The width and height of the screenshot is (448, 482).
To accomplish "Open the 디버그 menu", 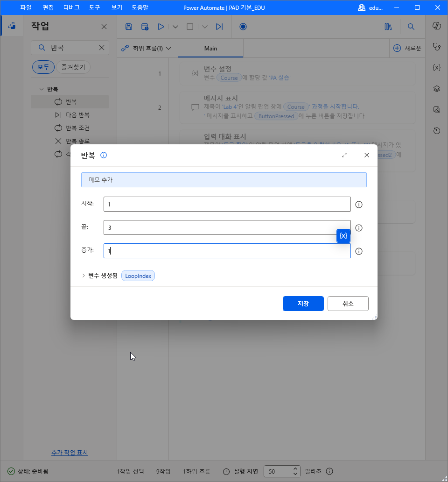I will [x=71, y=7].
